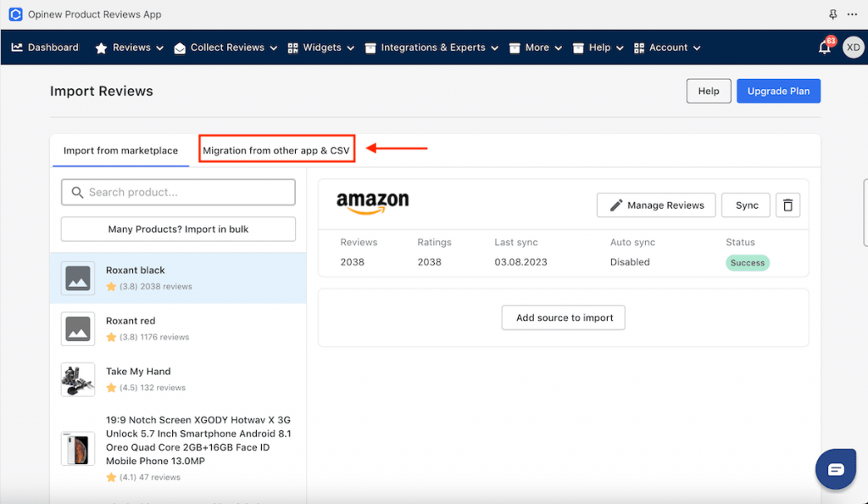Image resolution: width=868 pixels, height=504 pixels.
Task: Click the Import Reviews page heading
Action: pos(102,91)
